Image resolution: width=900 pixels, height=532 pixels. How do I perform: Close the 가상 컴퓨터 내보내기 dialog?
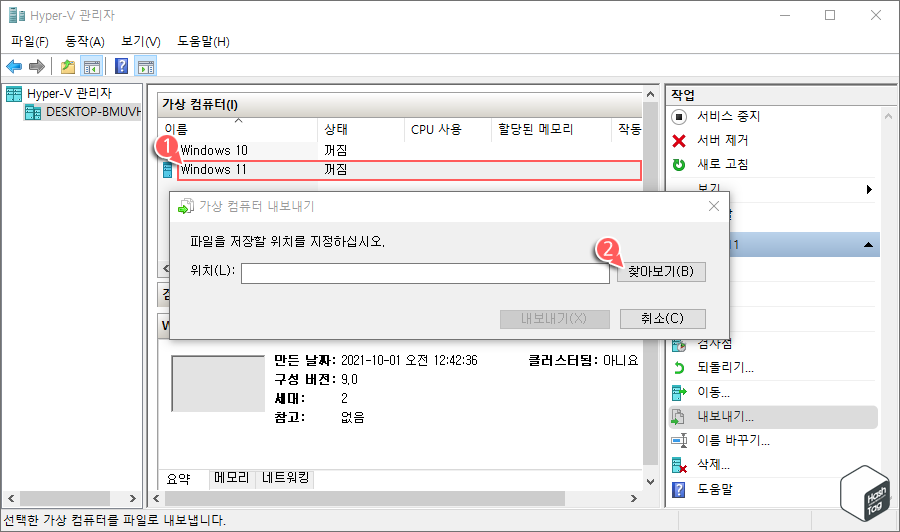[x=714, y=206]
